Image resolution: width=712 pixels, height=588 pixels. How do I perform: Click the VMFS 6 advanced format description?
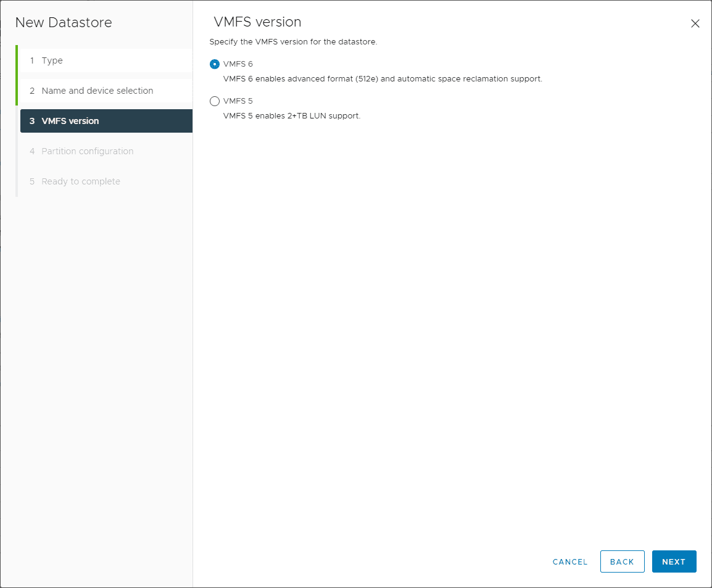[382, 79]
